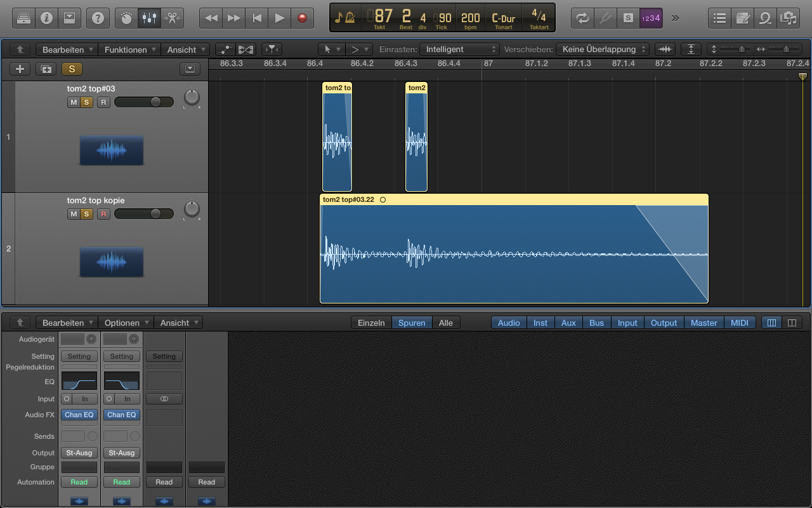812x508 pixels.
Task: Toggle Count-in 1234 button
Action: [651, 18]
